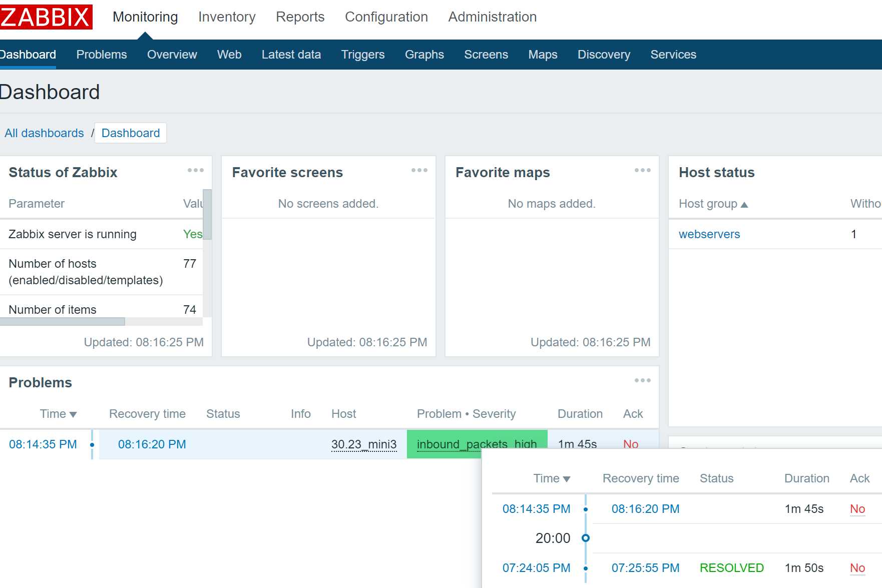The image size is (882, 588).
Task: Sort Problems widget by Time column
Action: tap(58, 414)
